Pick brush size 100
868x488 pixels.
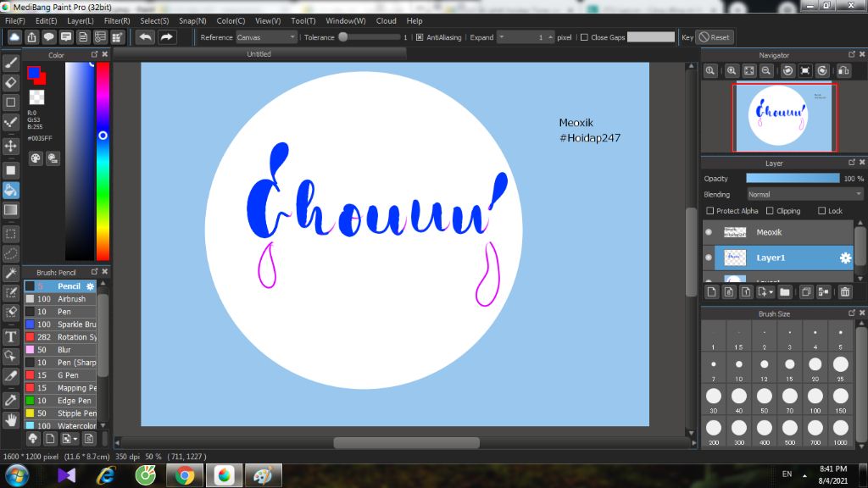pos(815,399)
